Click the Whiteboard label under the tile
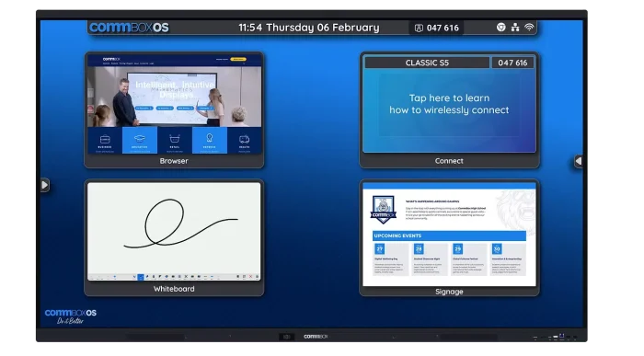 174,289
